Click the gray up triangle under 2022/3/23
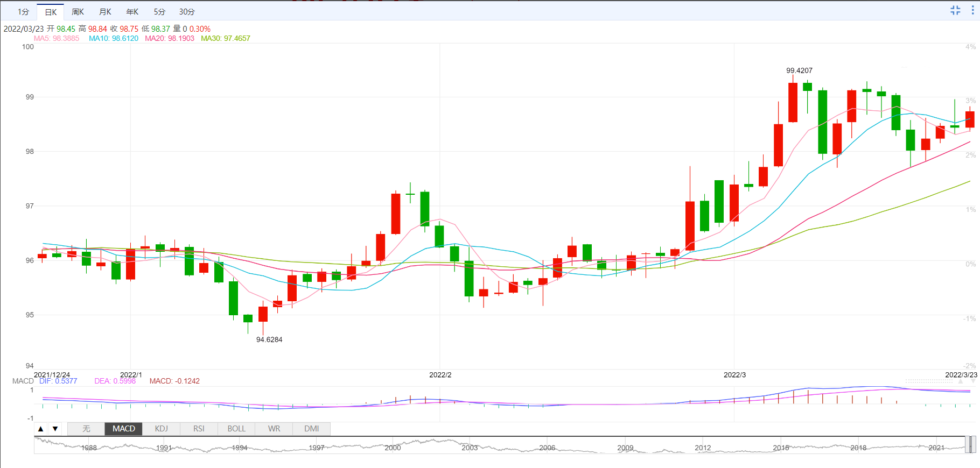This screenshot has height=468, width=980. tap(960, 381)
